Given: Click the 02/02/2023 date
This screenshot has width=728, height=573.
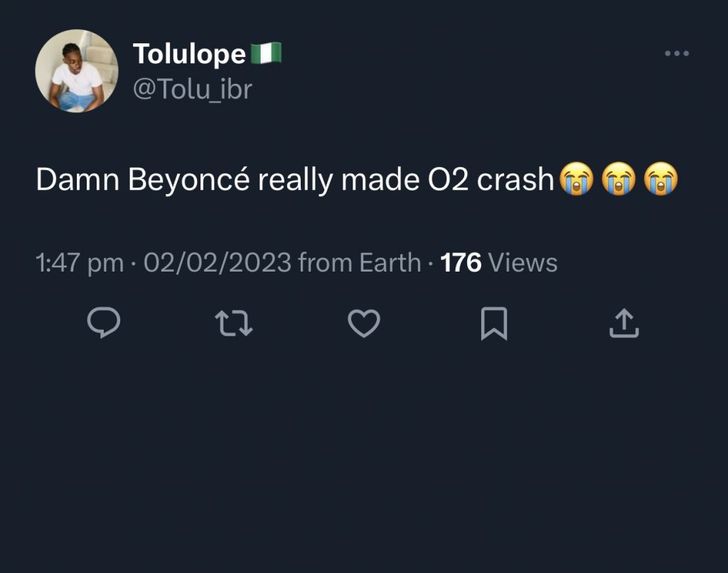Looking at the screenshot, I should point(218,263).
